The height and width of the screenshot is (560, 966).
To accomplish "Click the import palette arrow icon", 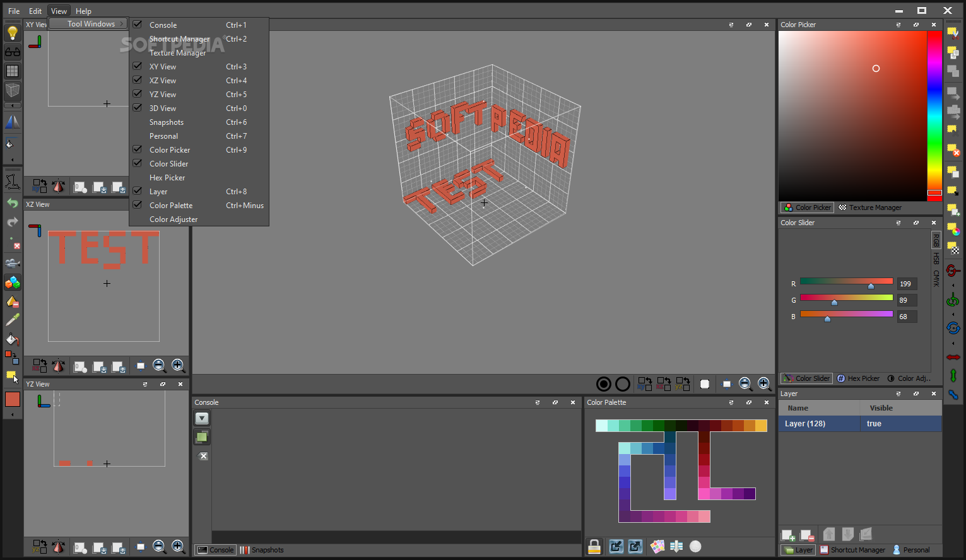I will [x=616, y=547].
